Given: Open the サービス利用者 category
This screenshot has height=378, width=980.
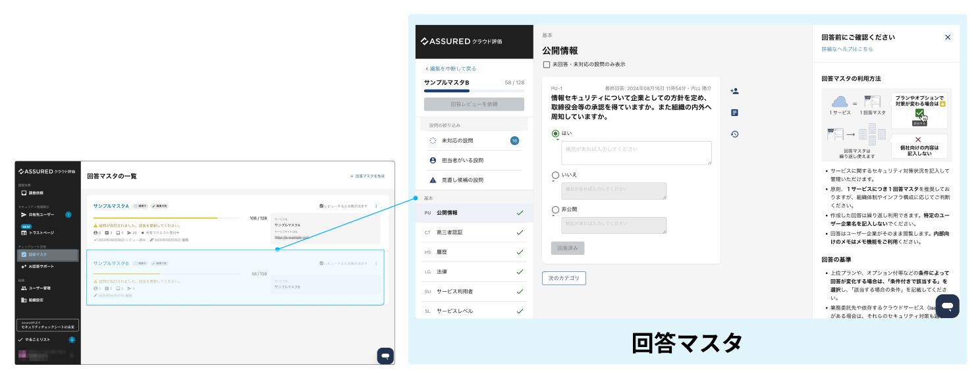Looking at the screenshot, I should click(474, 291).
